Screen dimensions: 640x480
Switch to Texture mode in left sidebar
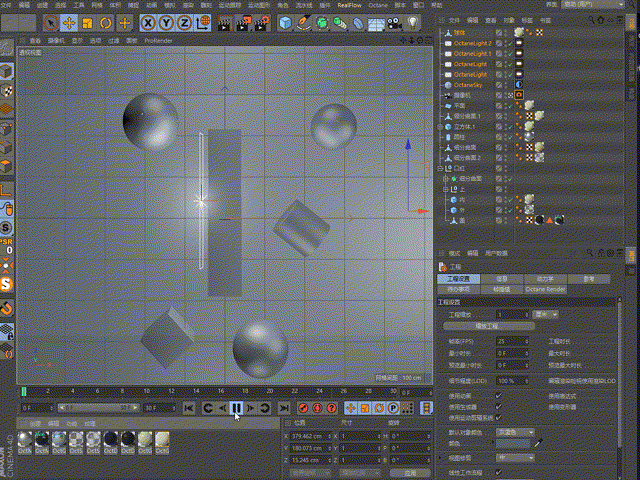coord(7,90)
